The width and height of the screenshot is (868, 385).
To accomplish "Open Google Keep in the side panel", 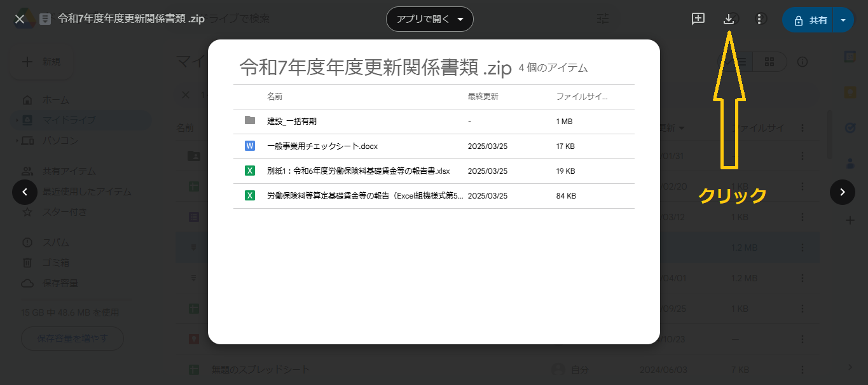I will click(850, 92).
